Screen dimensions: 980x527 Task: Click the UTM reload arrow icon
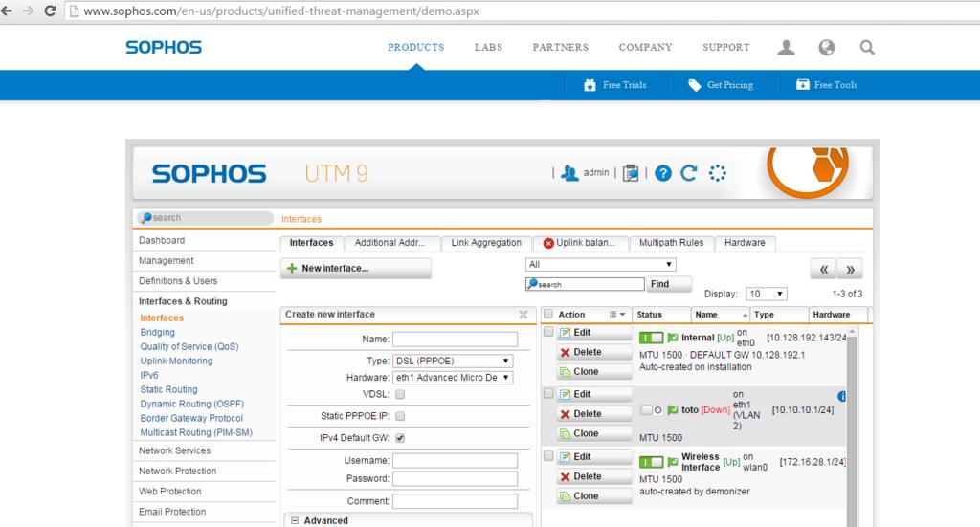[x=689, y=173]
